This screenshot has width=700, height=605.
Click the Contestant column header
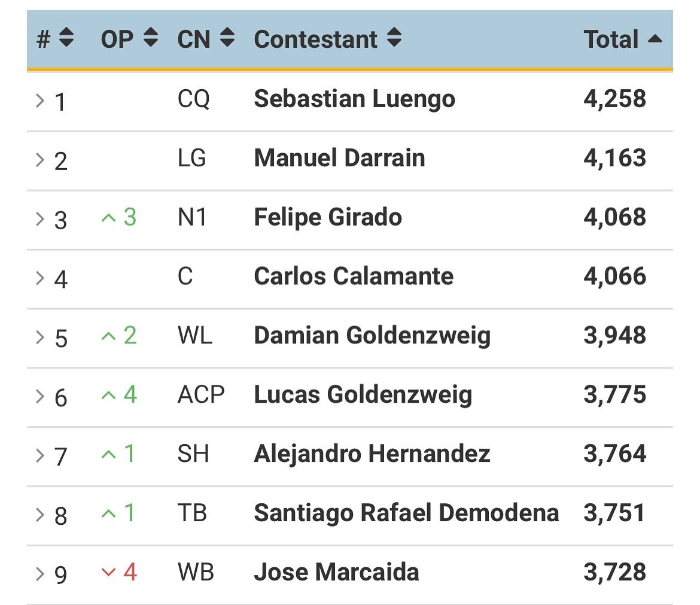point(316,39)
